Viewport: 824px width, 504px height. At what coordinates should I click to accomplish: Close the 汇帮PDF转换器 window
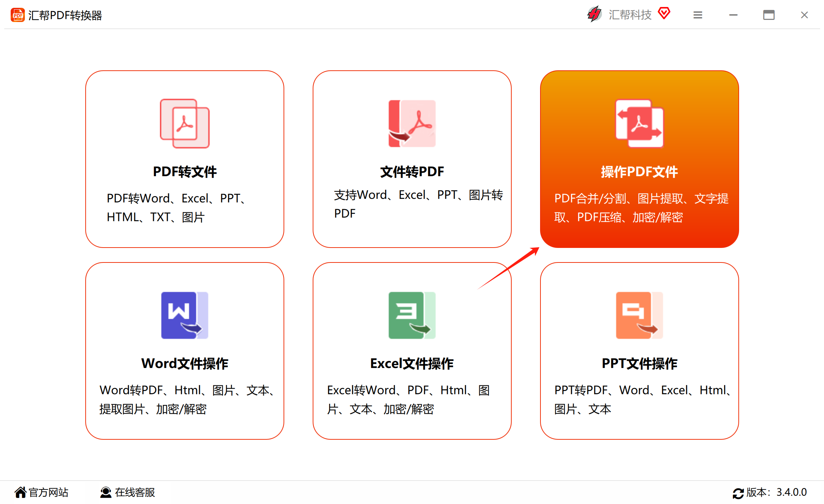click(x=804, y=15)
